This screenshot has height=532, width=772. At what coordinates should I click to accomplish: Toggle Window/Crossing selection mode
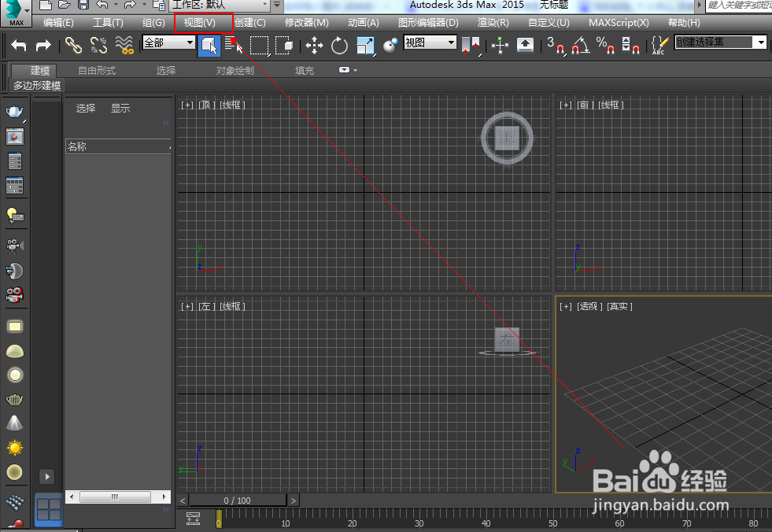tap(284, 46)
